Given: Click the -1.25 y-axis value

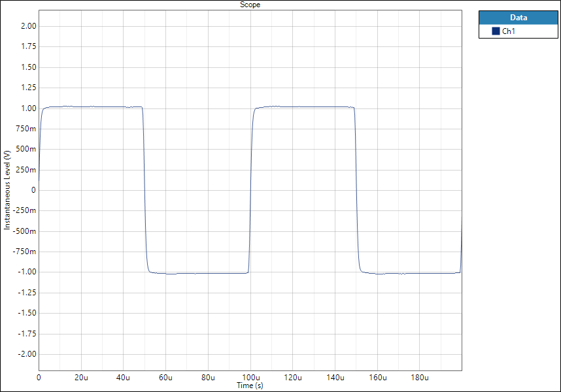Looking at the screenshot, I should pos(27,293).
